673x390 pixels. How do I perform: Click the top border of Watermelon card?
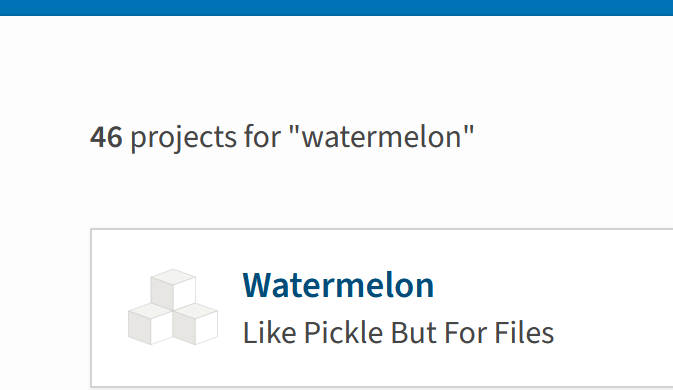(x=382, y=229)
